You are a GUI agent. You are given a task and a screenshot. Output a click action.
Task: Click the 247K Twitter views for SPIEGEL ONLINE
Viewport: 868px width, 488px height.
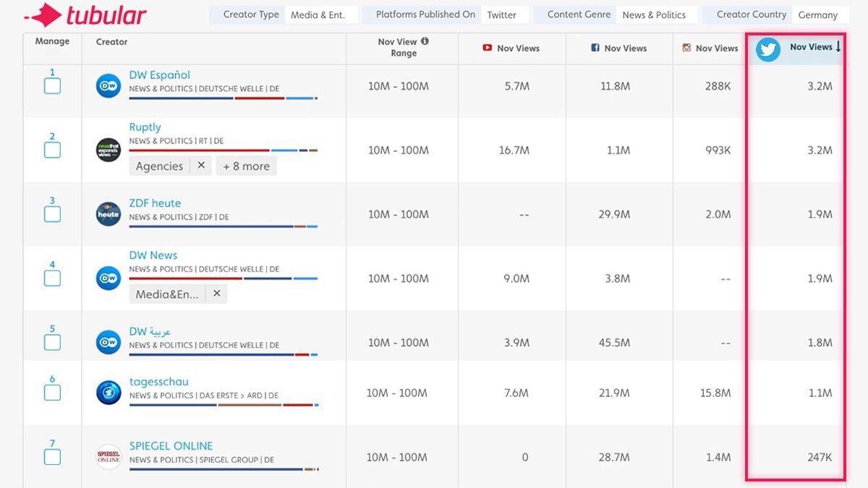[x=820, y=458]
